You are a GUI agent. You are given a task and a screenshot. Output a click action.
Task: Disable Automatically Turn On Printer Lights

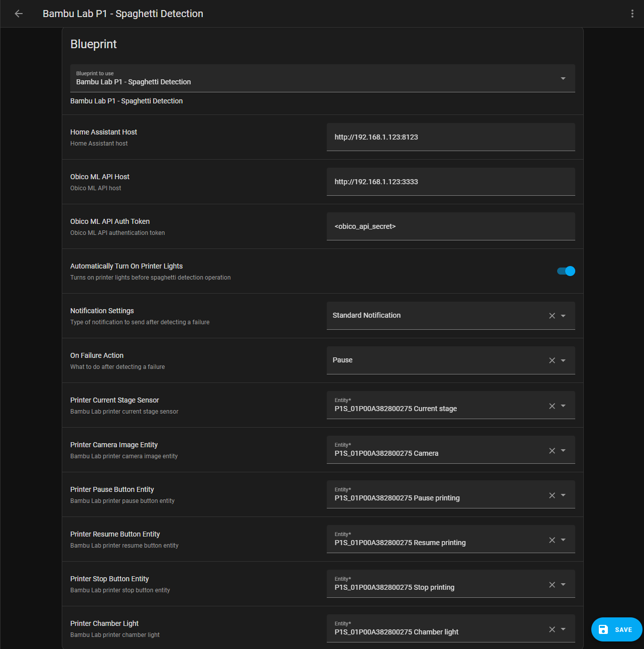566,271
